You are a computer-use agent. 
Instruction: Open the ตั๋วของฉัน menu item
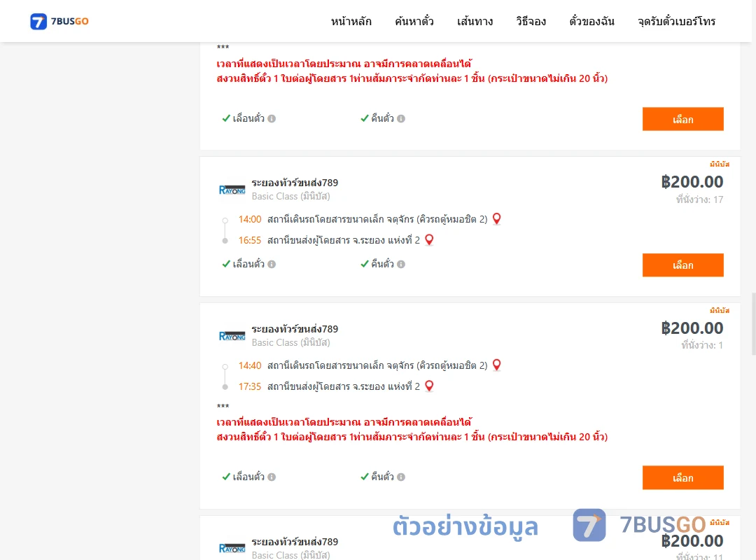click(x=591, y=21)
